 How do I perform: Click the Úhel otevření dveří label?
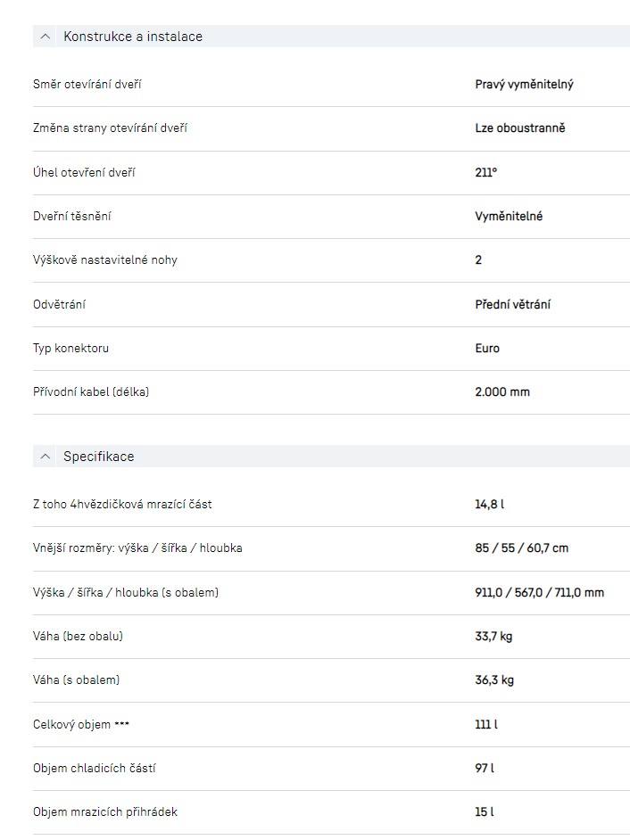click(x=85, y=172)
